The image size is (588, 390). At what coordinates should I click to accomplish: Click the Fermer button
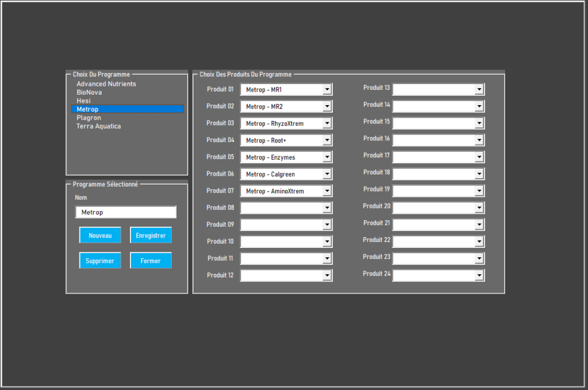tap(151, 260)
